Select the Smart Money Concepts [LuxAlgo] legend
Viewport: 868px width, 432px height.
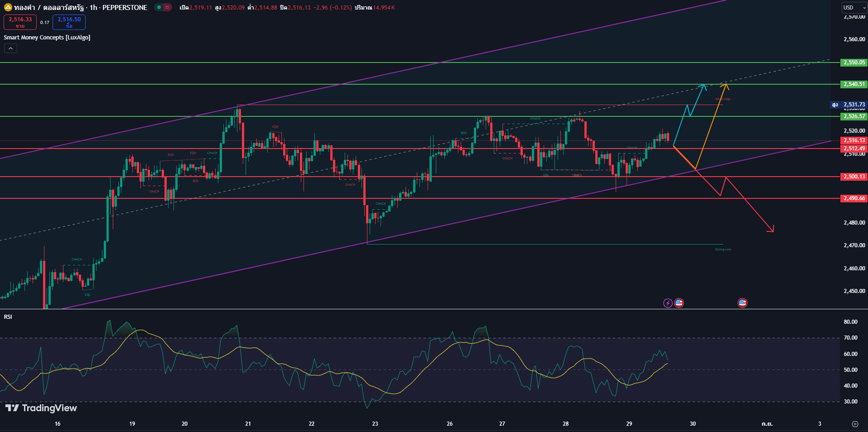[x=47, y=38]
